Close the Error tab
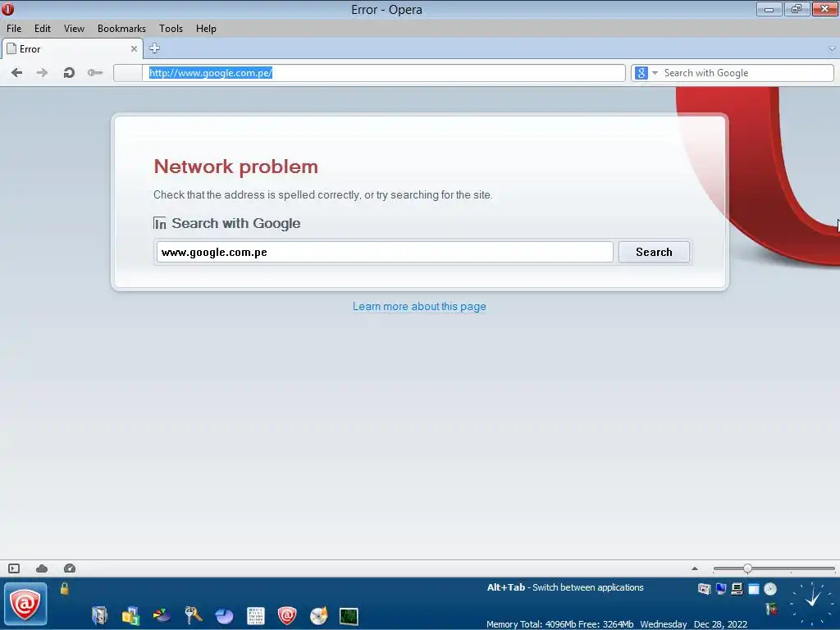Image resolution: width=840 pixels, height=630 pixels. [134, 48]
